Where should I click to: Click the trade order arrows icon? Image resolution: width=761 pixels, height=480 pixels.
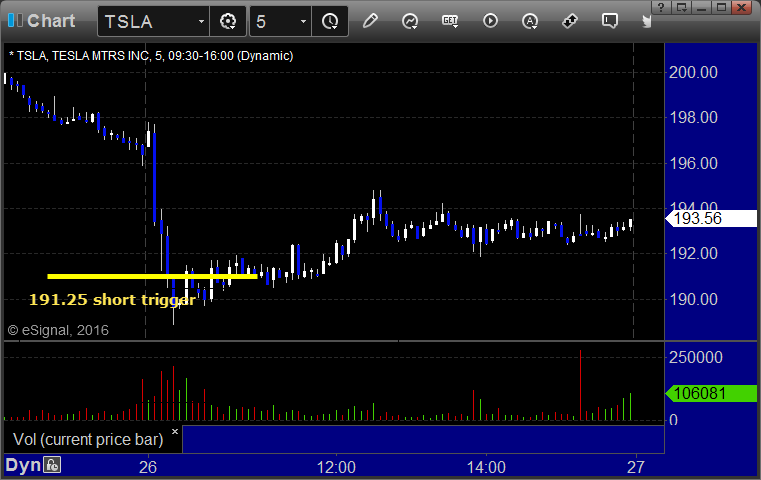pyautogui.click(x=570, y=21)
